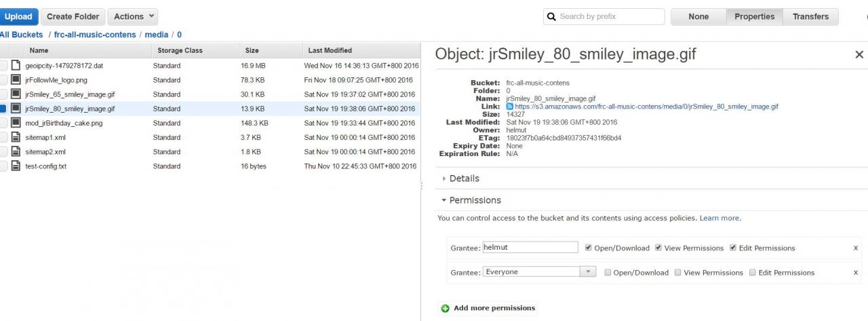Enable Open/Download for Everyone
Image resolution: width=868 pixels, height=321 pixels.
pyautogui.click(x=608, y=273)
